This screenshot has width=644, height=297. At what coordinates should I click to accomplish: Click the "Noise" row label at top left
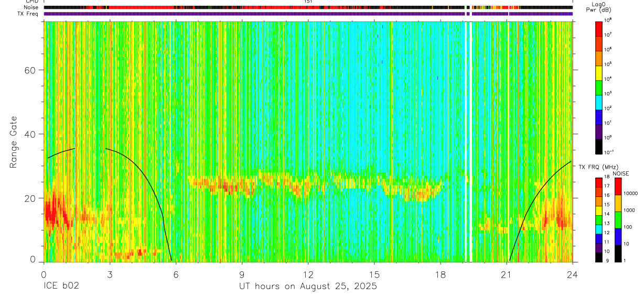point(31,7)
